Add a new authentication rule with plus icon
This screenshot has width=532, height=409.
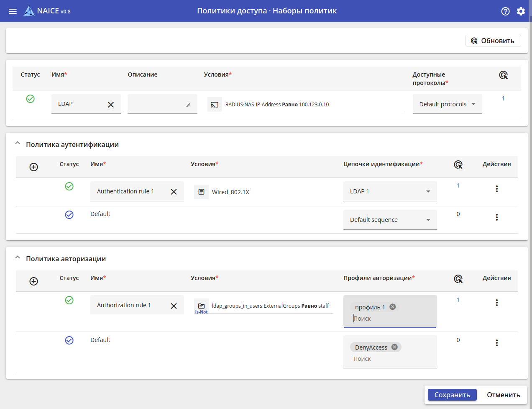coord(34,167)
